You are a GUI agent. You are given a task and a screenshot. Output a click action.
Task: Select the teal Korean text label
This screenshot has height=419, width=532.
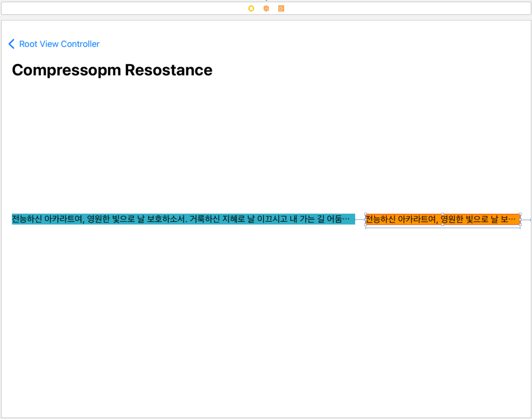tap(183, 219)
